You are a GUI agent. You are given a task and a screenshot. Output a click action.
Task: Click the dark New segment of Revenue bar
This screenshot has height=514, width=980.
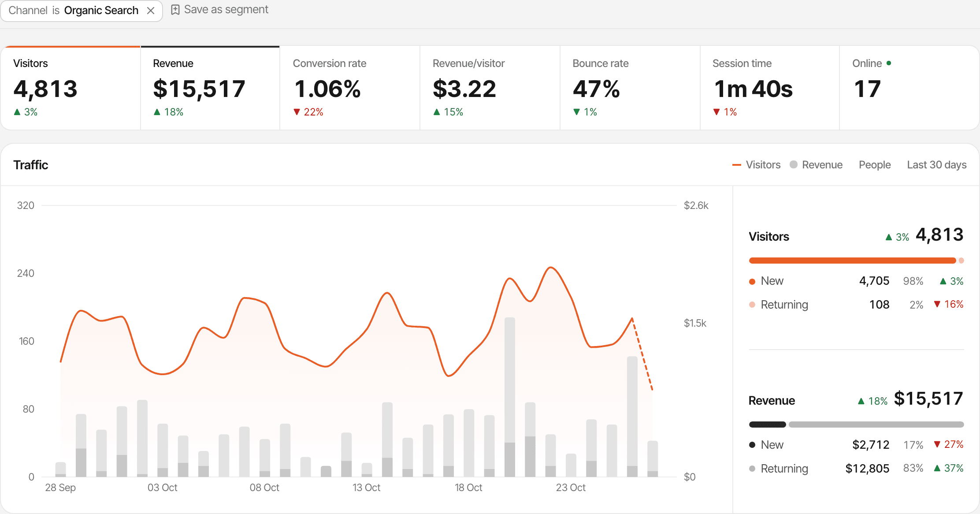pos(768,425)
